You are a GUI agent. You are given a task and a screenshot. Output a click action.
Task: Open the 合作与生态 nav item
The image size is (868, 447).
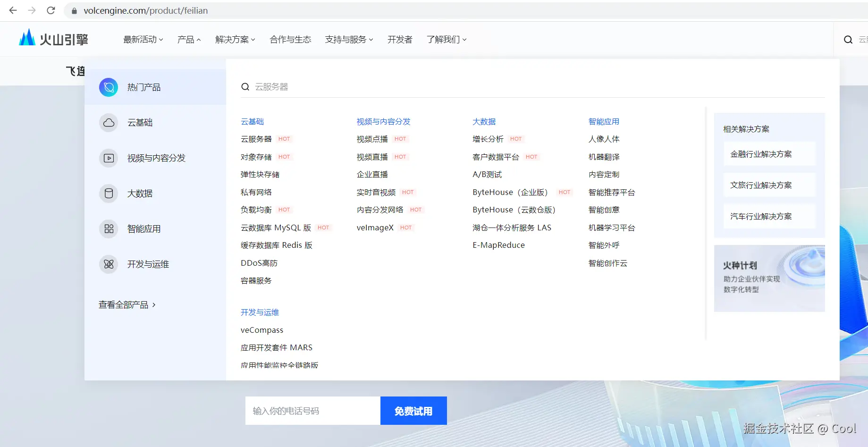pos(290,40)
